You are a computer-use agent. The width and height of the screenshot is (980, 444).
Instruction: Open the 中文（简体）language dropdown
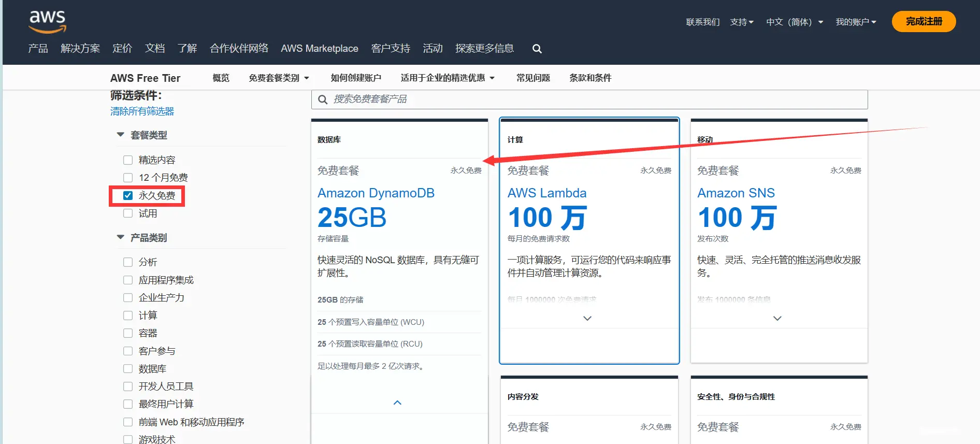coord(795,22)
